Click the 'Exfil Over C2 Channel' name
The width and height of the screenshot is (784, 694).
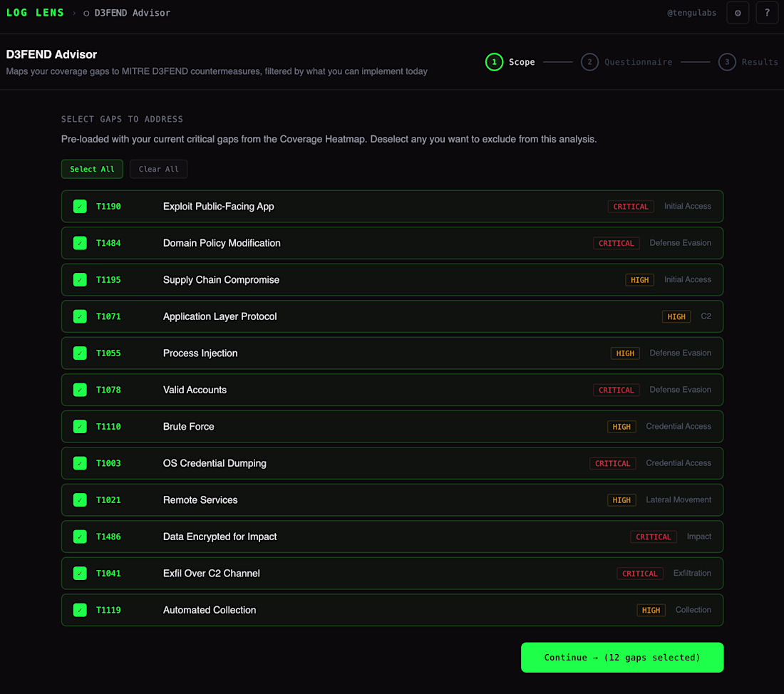click(212, 574)
